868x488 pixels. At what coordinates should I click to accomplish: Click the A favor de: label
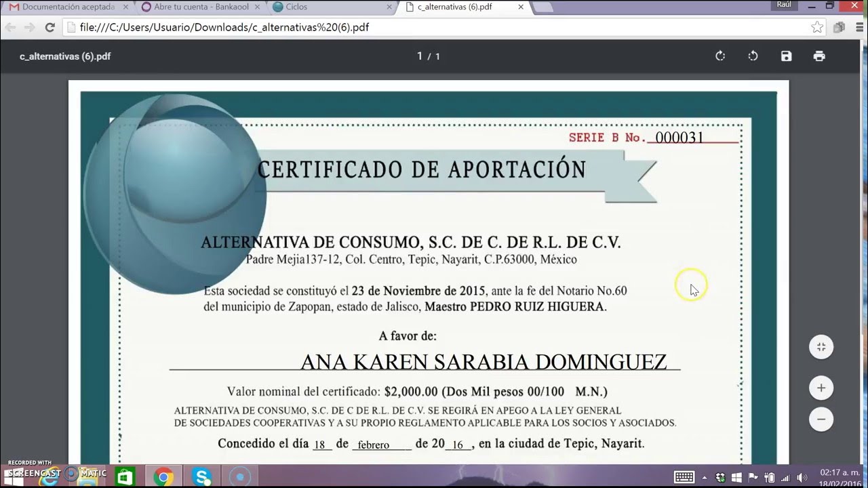coord(408,335)
